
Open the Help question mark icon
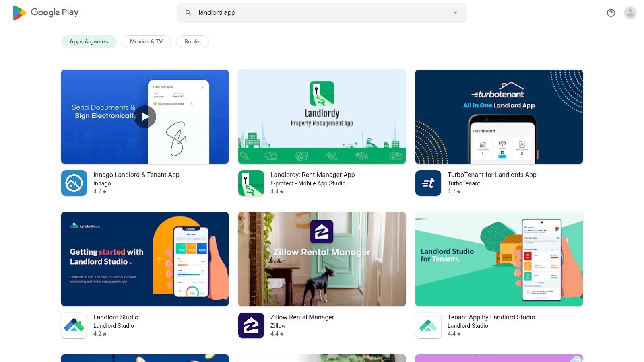point(611,13)
